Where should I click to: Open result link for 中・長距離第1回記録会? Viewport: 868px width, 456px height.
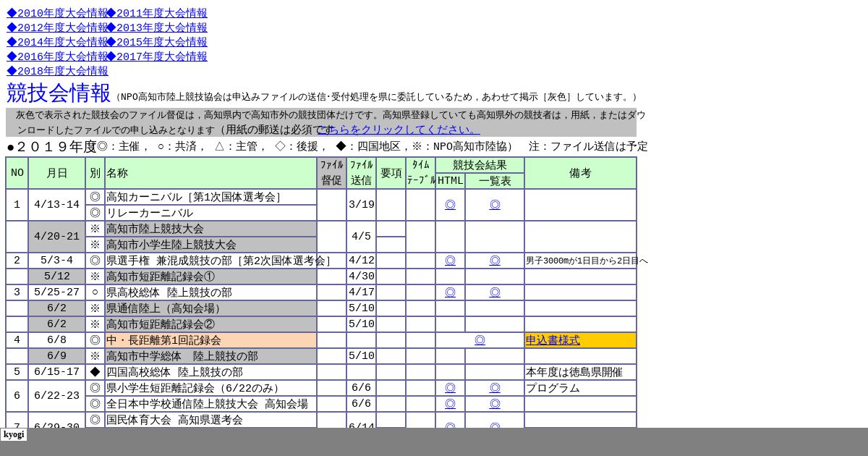pyautogui.click(x=480, y=340)
